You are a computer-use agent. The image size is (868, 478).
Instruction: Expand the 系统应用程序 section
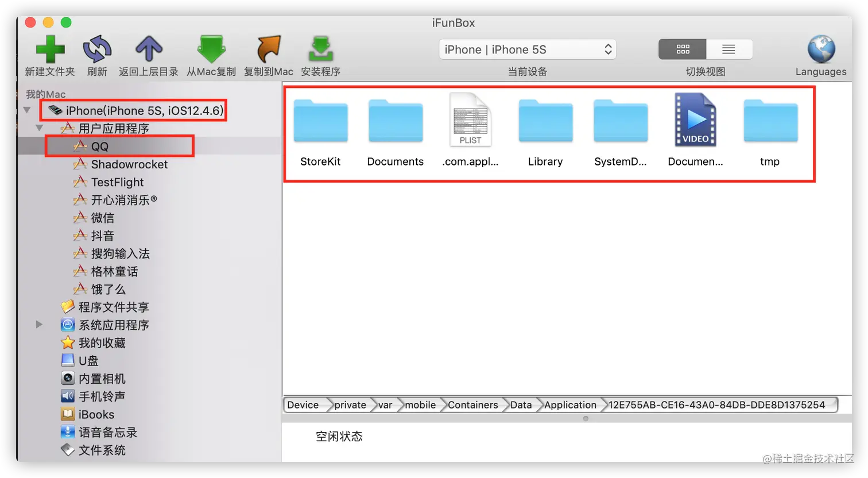pyautogui.click(x=39, y=324)
